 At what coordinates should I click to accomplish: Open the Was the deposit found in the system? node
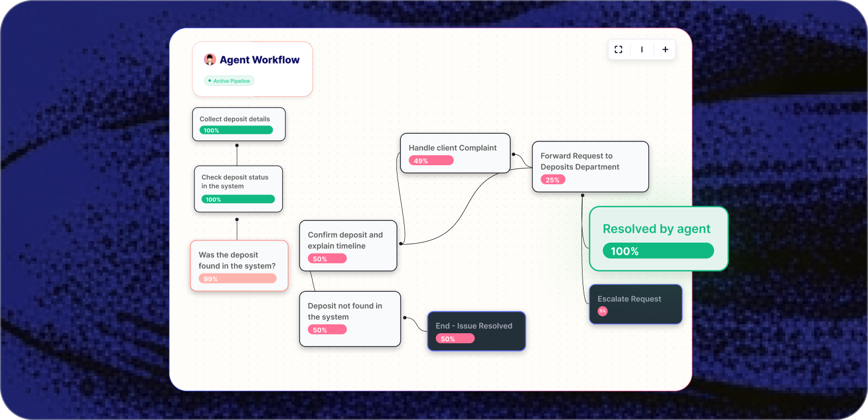(239, 266)
